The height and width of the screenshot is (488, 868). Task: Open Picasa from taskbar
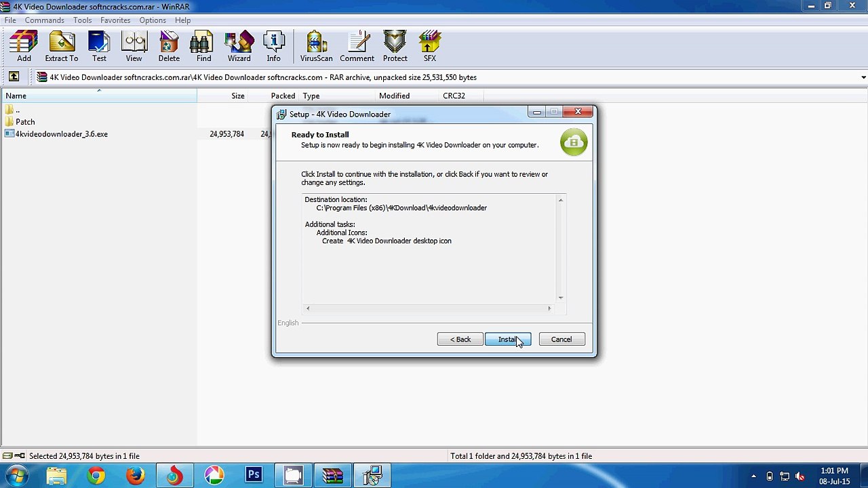[214, 476]
